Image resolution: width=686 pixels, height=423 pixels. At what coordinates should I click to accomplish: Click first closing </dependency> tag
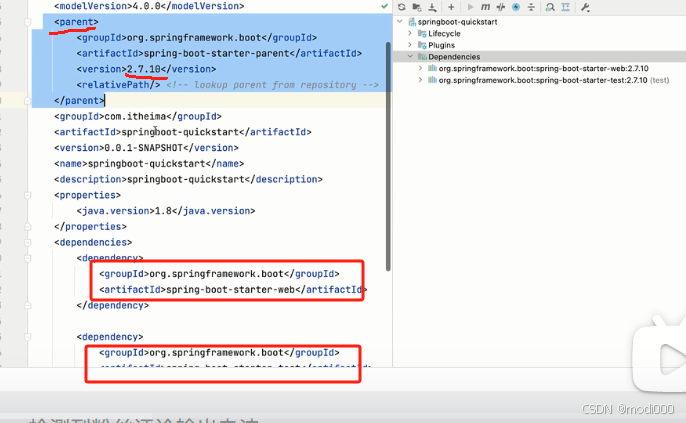(x=113, y=305)
